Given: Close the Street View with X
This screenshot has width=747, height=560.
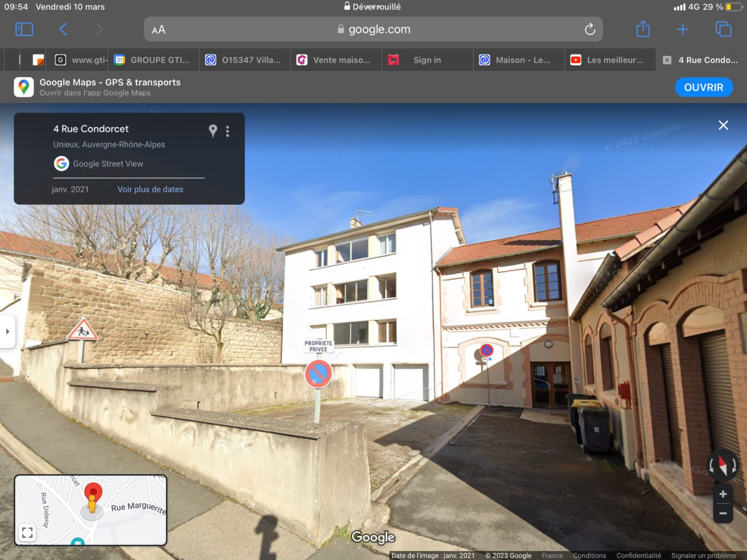Looking at the screenshot, I should point(723,125).
